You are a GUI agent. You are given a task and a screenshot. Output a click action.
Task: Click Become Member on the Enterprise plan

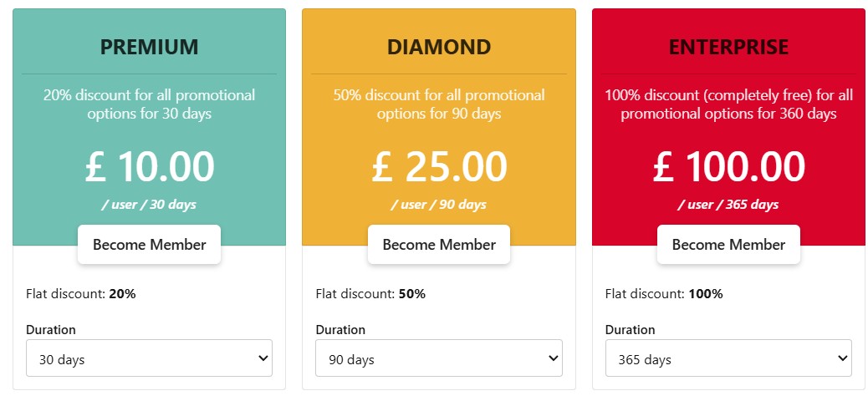[x=728, y=245]
